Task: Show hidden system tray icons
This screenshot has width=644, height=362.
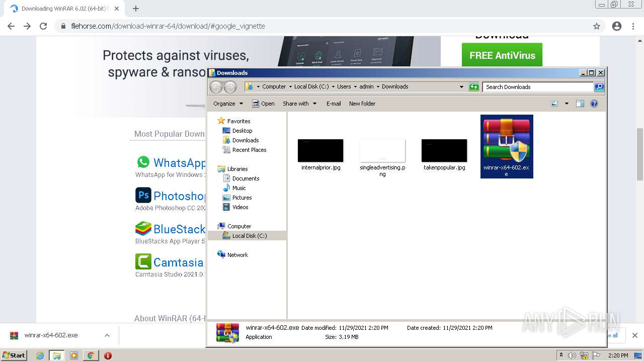Action: click(561, 355)
